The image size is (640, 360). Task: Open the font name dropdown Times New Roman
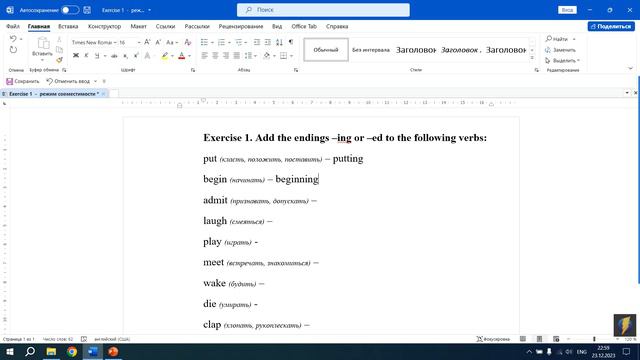tap(115, 42)
